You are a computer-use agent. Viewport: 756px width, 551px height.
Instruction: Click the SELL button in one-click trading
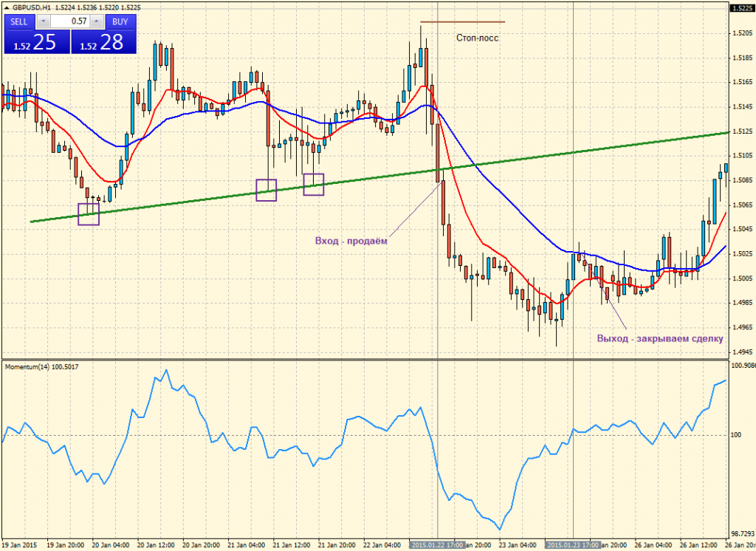pos(19,21)
